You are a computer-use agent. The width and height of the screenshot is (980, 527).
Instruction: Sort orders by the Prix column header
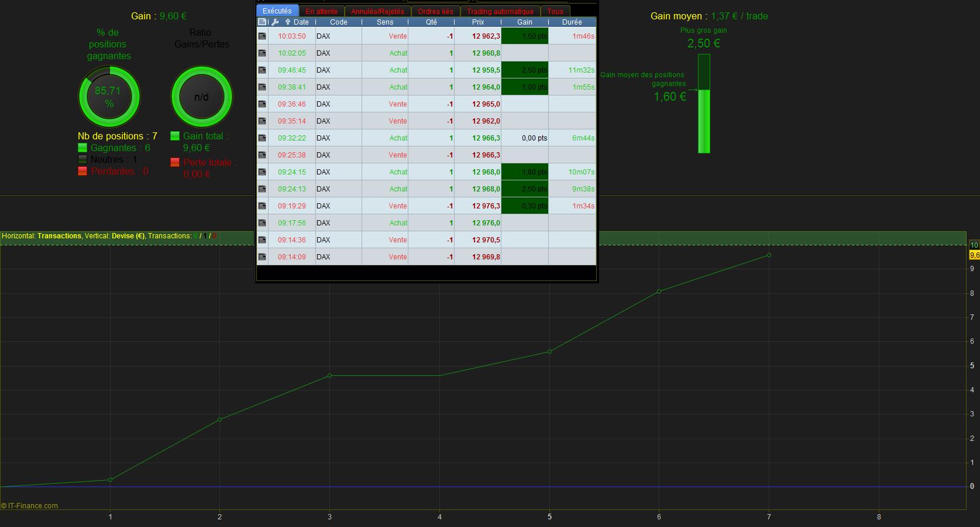478,22
